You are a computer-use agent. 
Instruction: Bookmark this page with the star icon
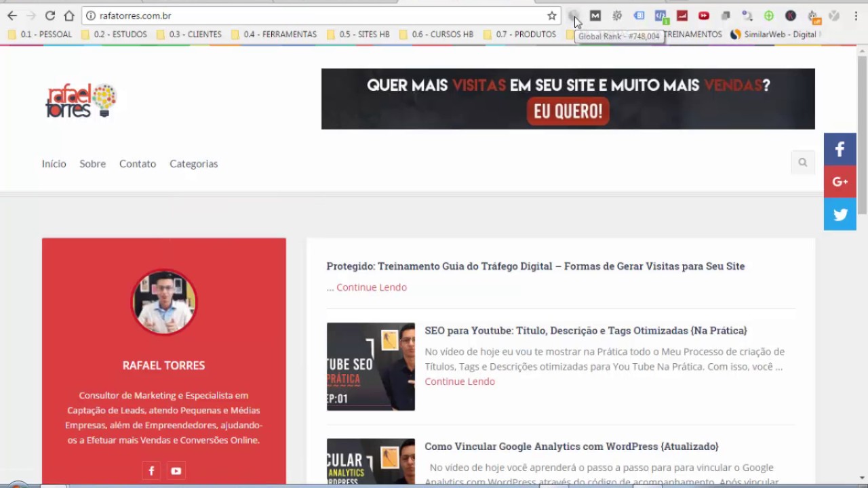pyautogui.click(x=552, y=16)
